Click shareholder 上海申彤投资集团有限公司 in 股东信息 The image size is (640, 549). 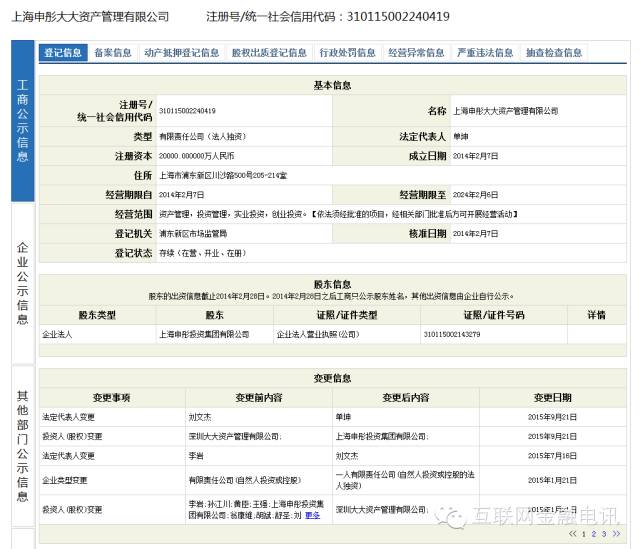point(204,334)
